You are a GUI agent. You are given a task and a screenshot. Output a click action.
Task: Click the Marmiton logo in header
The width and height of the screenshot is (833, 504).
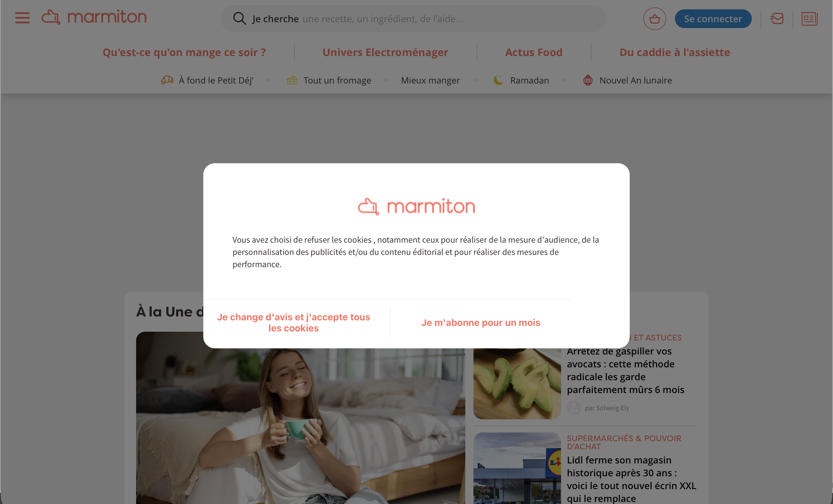pos(94,17)
